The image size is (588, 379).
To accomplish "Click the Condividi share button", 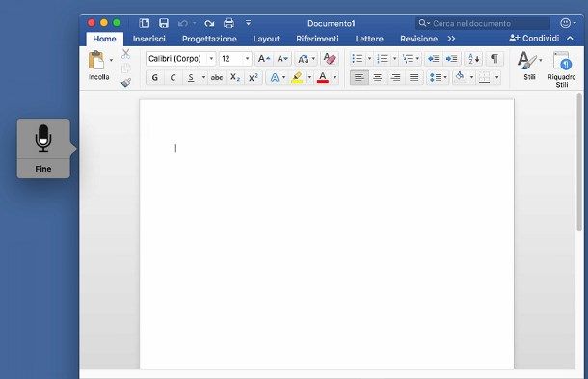I will click(x=534, y=39).
